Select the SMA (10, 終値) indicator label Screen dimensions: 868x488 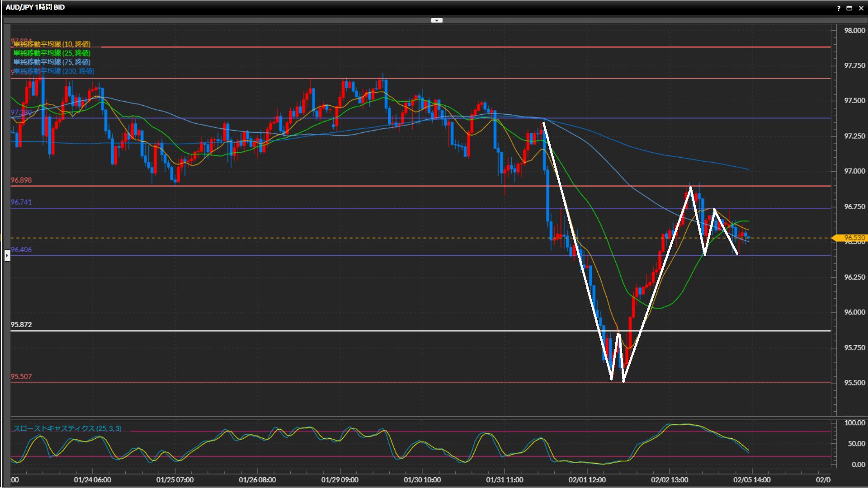52,44
